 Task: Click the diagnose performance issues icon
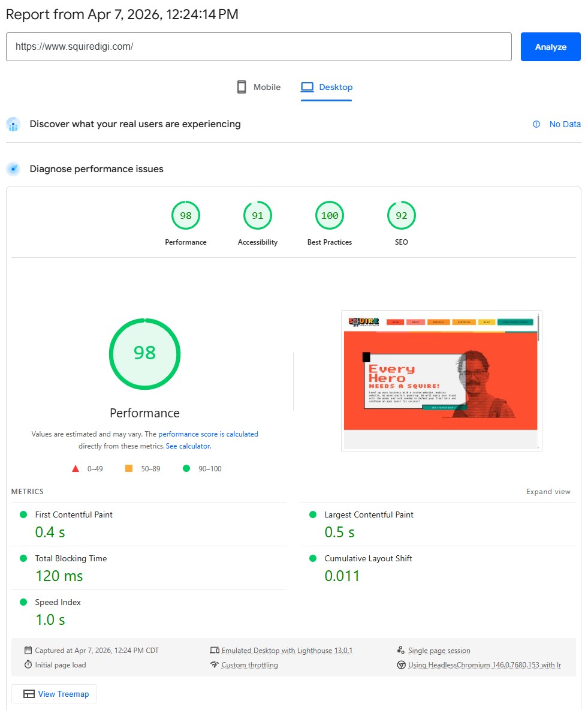(13, 169)
